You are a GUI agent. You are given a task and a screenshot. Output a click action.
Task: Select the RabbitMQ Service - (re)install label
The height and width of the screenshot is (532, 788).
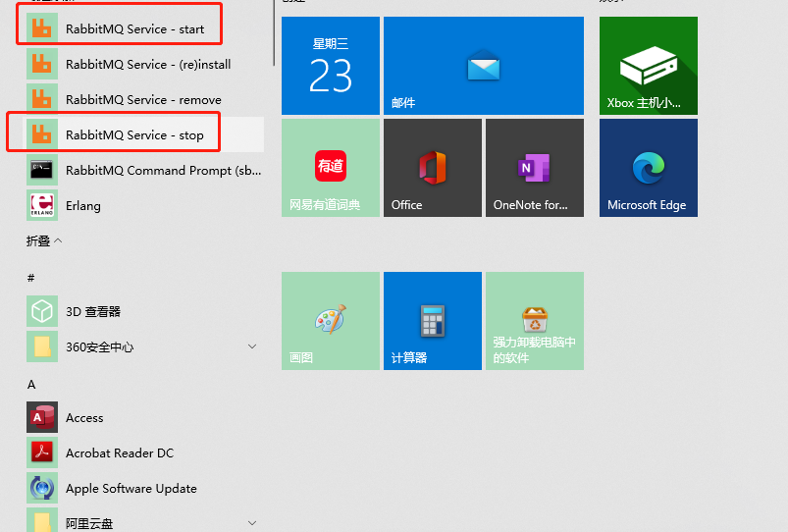148,65
